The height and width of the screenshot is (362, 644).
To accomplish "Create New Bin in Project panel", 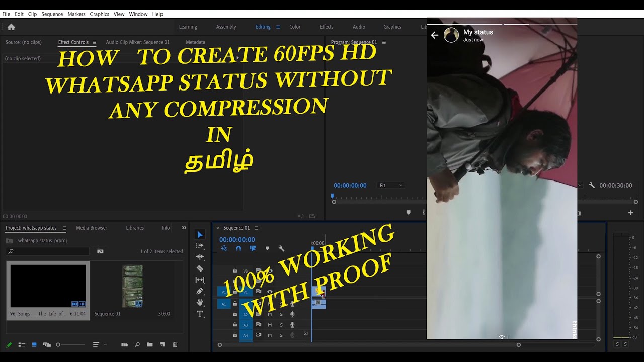I will [150, 344].
